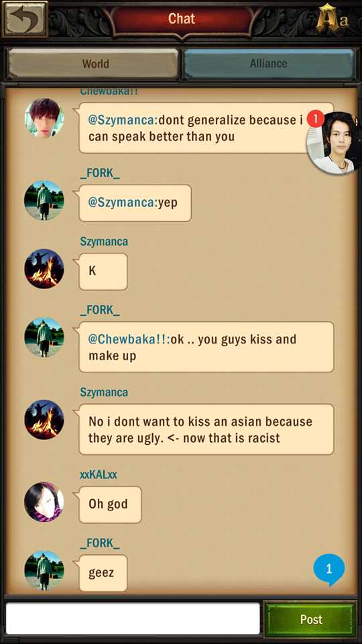Tap the xxKALxx username label

99,475
